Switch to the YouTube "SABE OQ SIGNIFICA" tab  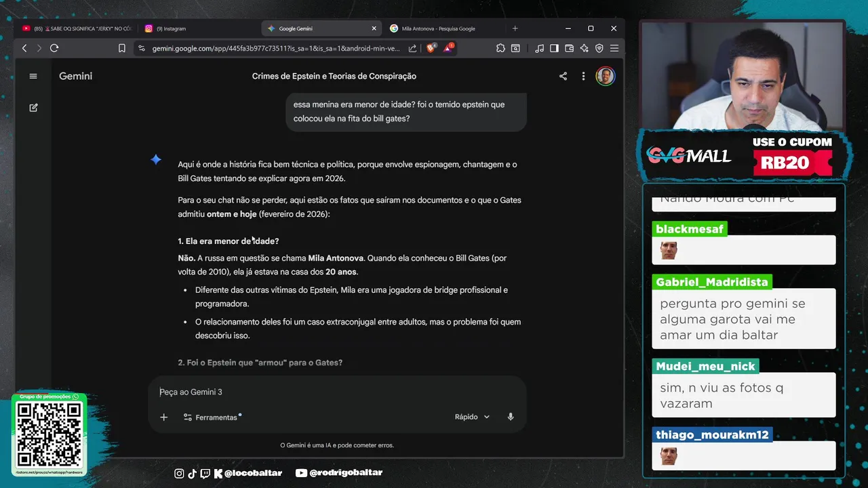77,28
